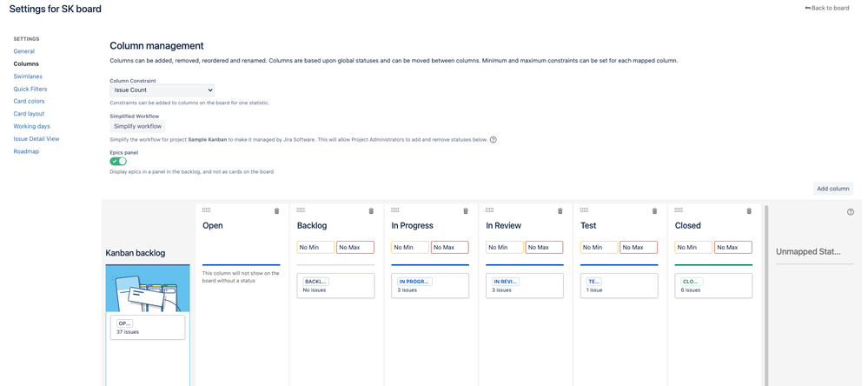
Task: Open Roadmap settings
Action: (x=26, y=151)
